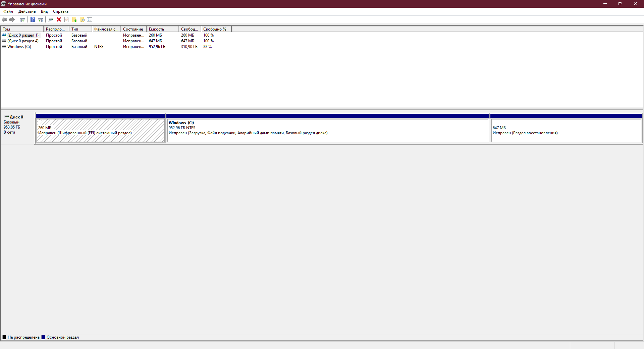The width and height of the screenshot is (644, 349).
Task: Open the Вид menu
Action: 44,11
